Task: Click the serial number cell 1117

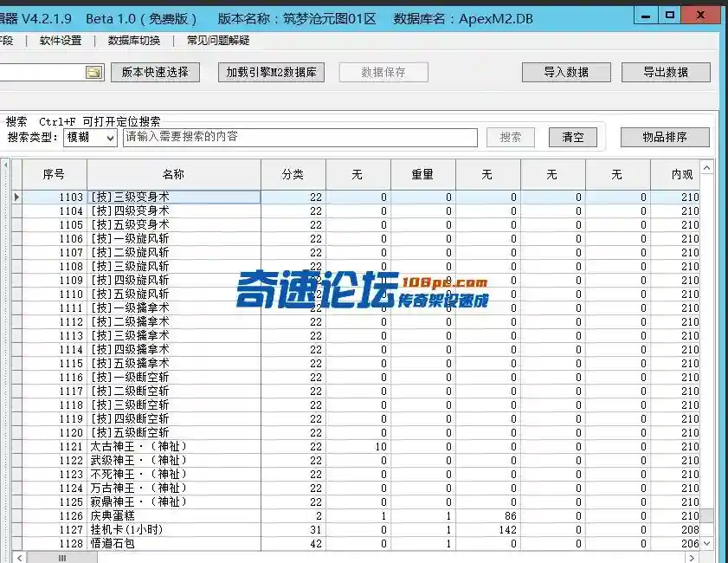Action: coord(55,392)
